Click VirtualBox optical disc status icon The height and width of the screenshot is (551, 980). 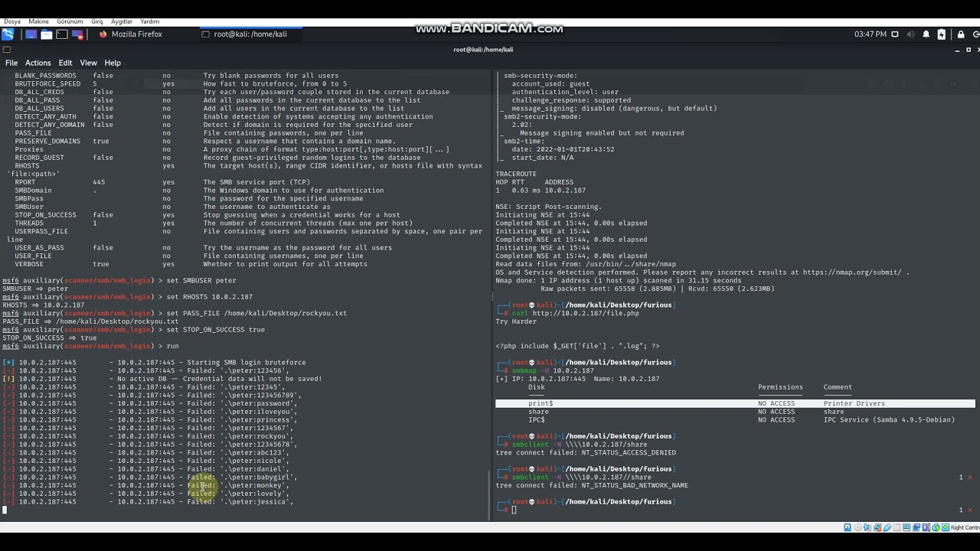[x=857, y=527]
